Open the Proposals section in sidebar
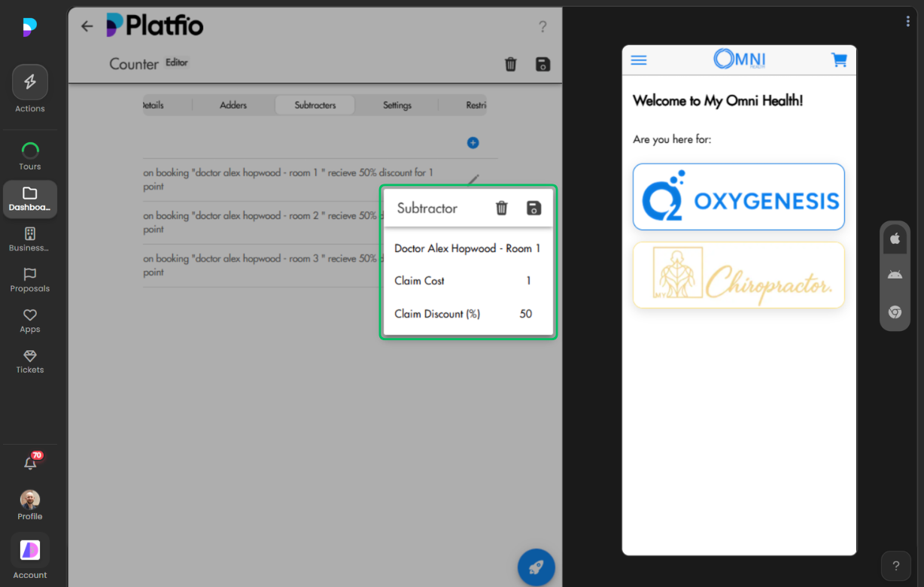The image size is (924, 587). 30,280
